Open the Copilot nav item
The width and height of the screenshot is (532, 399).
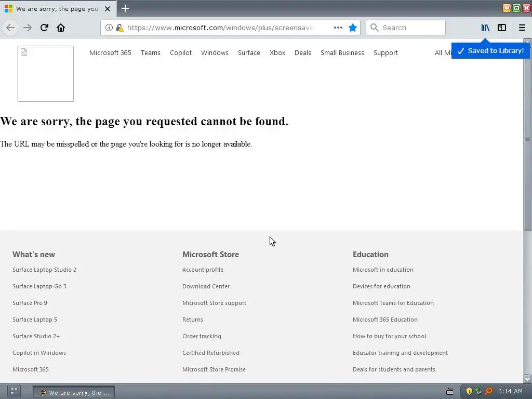[x=181, y=52]
